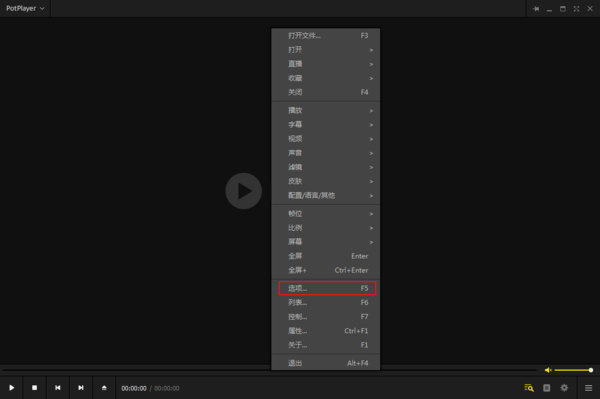Expand the 声音 submenu
Screen dimensions: 600x399
(326, 153)
